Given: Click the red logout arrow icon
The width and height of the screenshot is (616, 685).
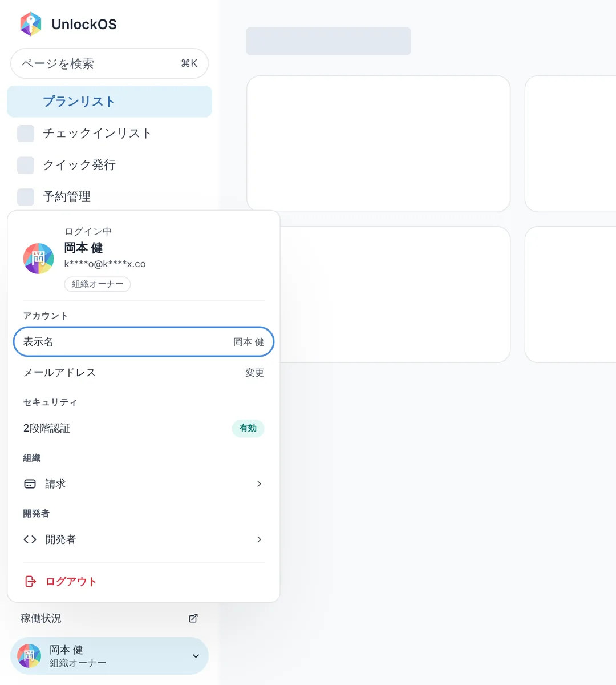Looking at the screenshot, I should (x=30, y=581).
